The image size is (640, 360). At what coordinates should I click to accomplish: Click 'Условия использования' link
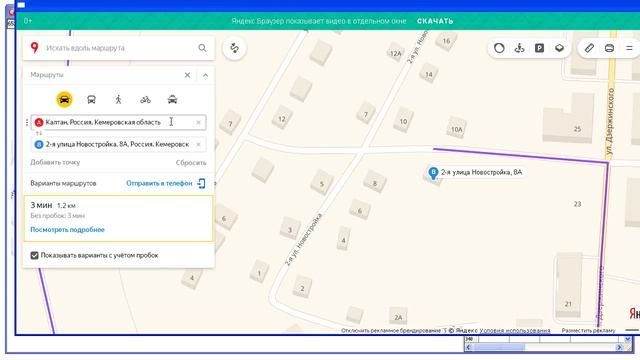(515, 331)
